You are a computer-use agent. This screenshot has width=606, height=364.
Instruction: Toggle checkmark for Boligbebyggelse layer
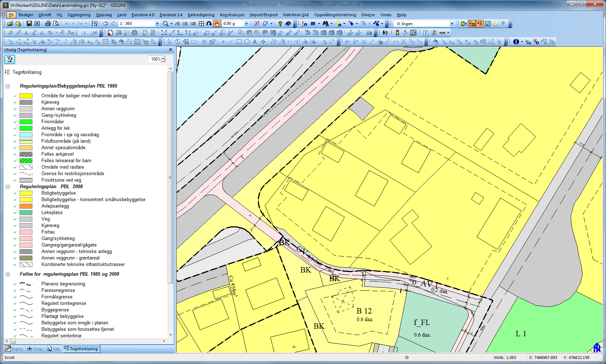click(x=15, y=193)
